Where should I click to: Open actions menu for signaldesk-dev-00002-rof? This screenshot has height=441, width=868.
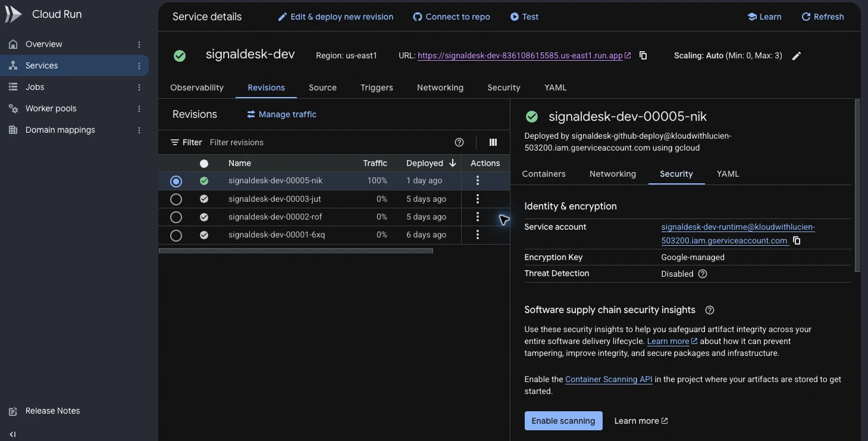(x=478, y=217)
